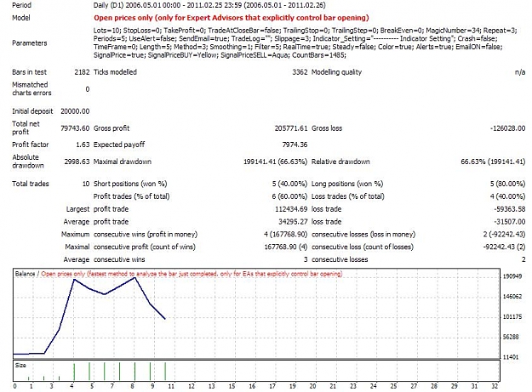This screenshot has width=532, height=392.
Task: Click Long positions value 5 (80.00%)
Action: pos(507,184)
